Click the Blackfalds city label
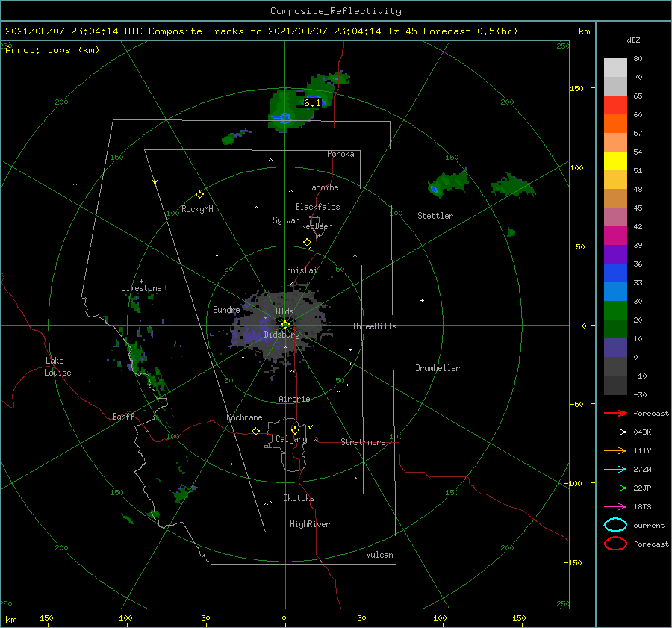 tap(317, 207)
